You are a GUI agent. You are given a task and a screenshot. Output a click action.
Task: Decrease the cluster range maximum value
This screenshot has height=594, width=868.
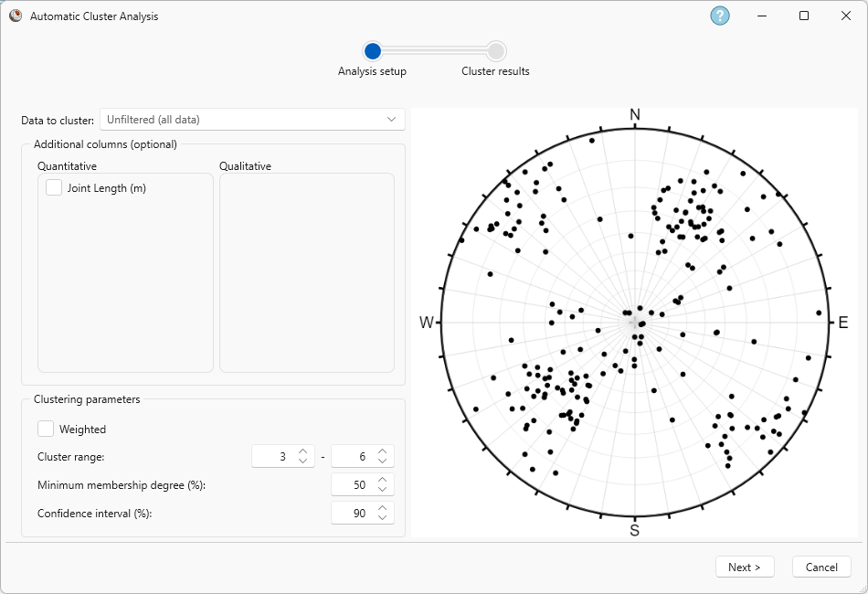tap(383, 461)
